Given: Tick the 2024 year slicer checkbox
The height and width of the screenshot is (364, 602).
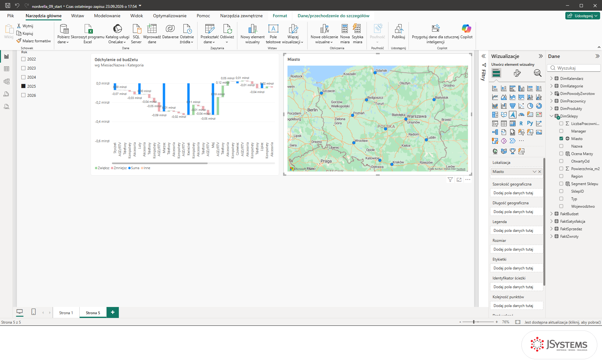Looking at the screenshot, I should tap(24, 77).
